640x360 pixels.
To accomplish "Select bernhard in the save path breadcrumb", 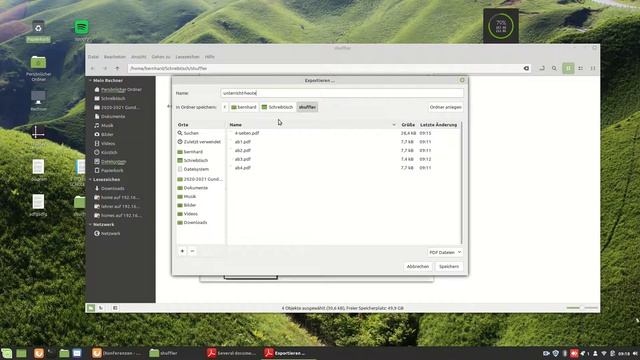I will coord(244,107).
